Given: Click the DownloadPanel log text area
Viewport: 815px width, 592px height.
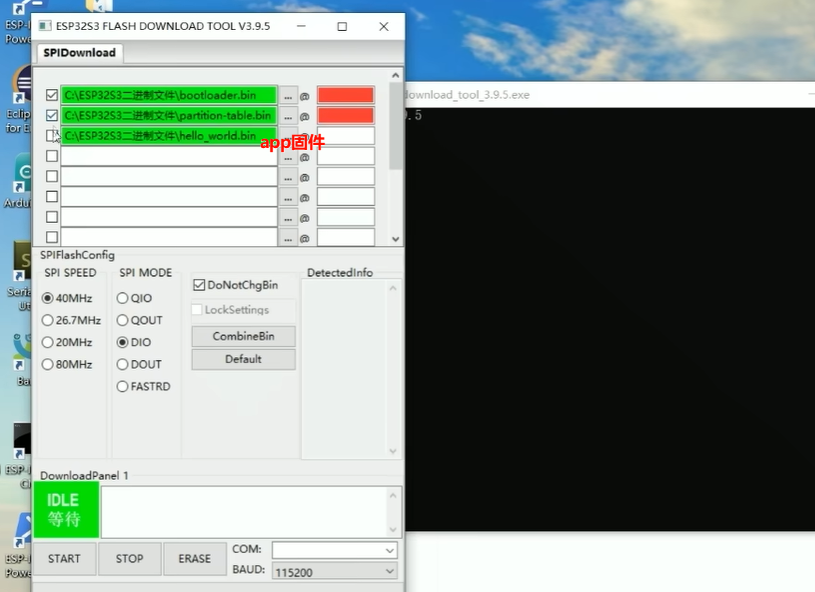Looking at the screenshot, I should pos(244,512).
